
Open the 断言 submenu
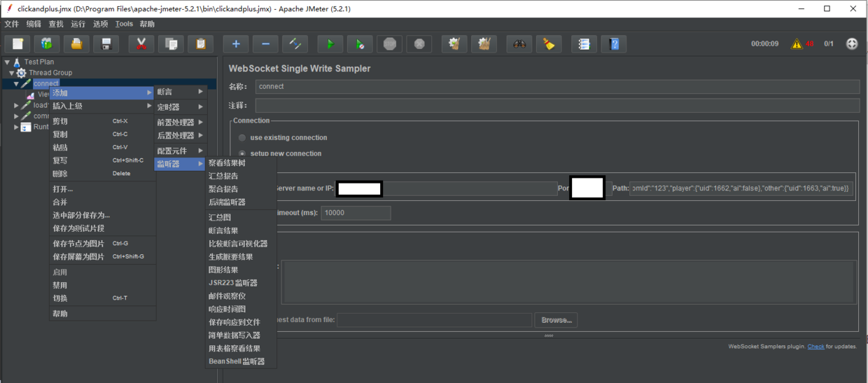181,92
